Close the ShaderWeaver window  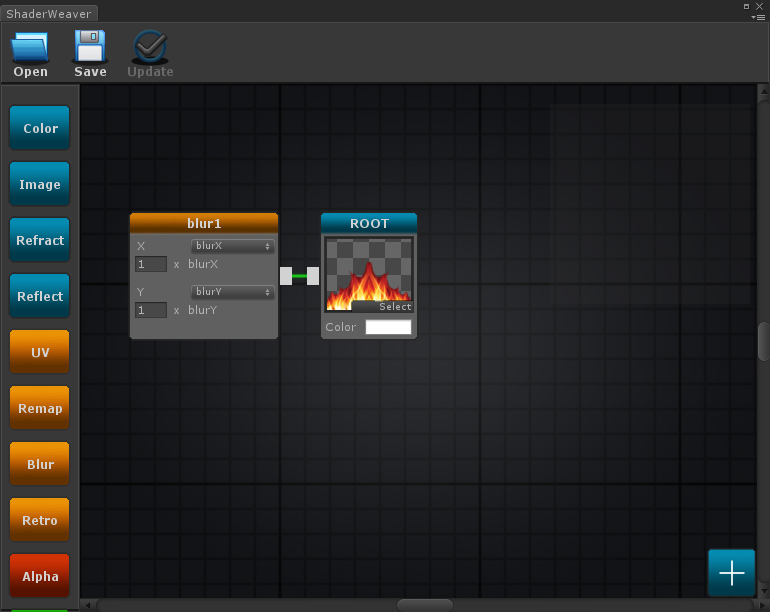[759, 6]
